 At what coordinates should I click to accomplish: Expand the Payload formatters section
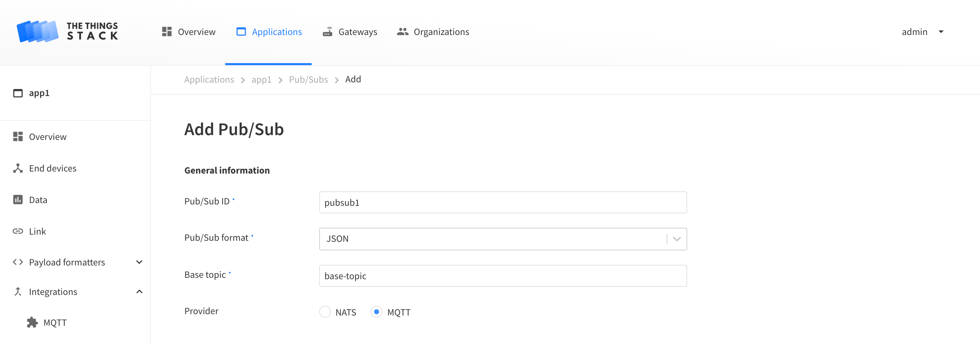point(139,262)
